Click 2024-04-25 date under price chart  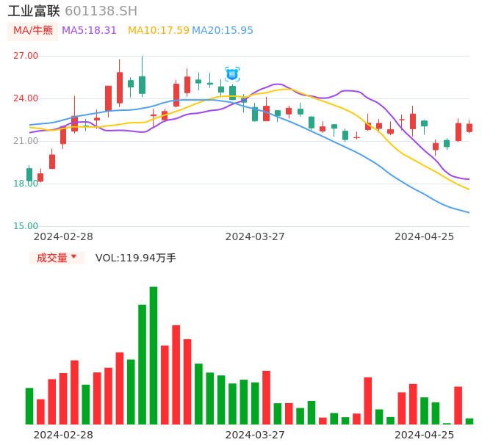pos(425,237)
